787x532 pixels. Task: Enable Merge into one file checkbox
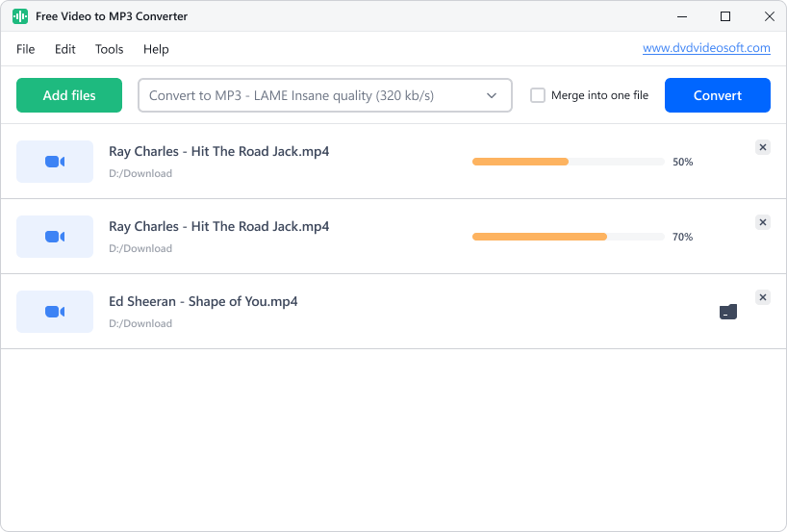click(x=538, y=95)
